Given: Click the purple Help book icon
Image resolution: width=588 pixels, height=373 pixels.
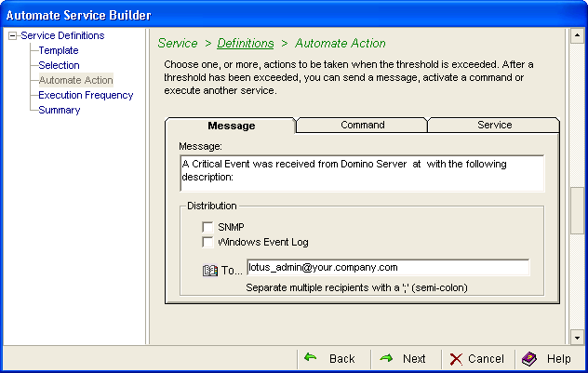Looking at the screenshot, I should 529,359.
